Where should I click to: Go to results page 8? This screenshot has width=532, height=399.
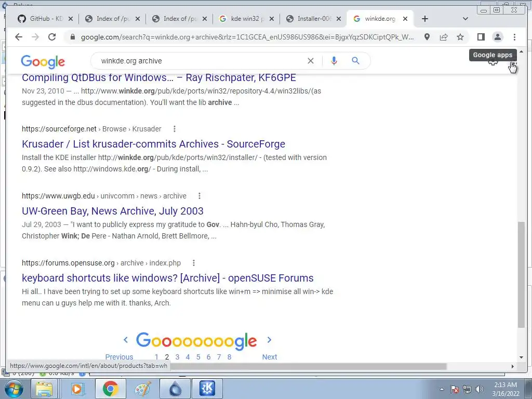[x=229, y=357]
